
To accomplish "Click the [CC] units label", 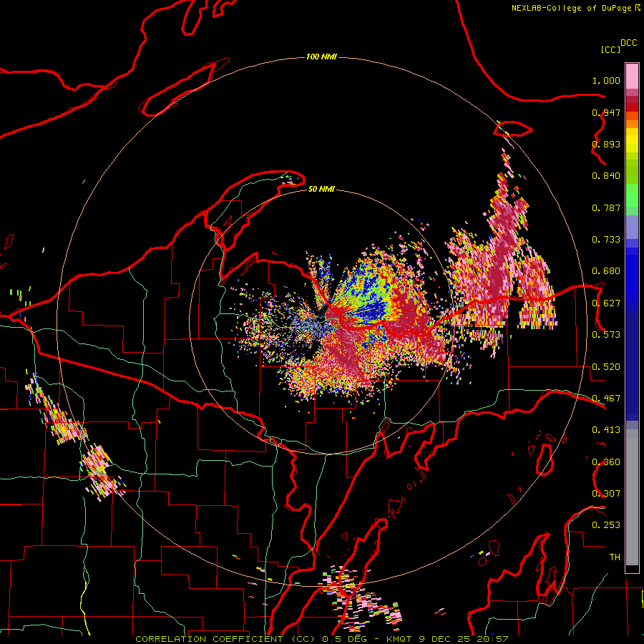I will point(610,49).
